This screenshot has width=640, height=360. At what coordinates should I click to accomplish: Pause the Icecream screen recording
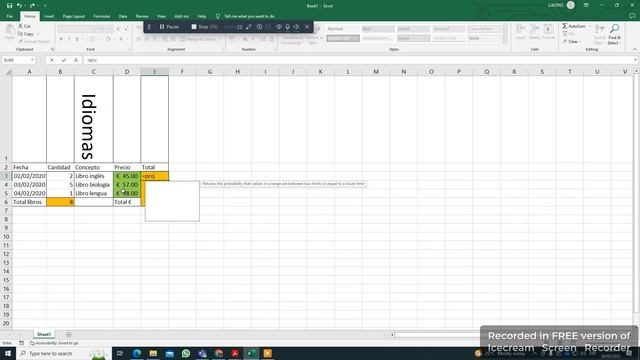(169, 27)
